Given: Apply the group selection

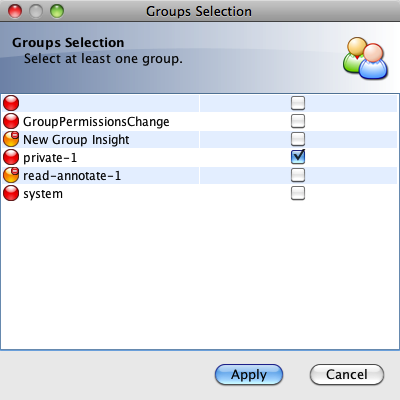Looking at the screenshot, I should pyautogui.click(x=249, y=374).
